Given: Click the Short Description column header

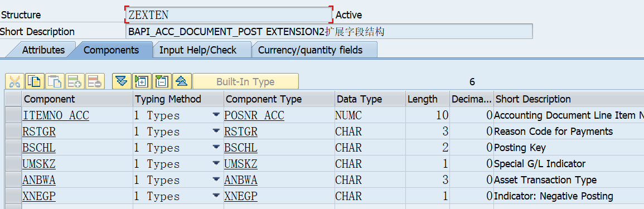Looking at the screenshot, I should 569,99.
